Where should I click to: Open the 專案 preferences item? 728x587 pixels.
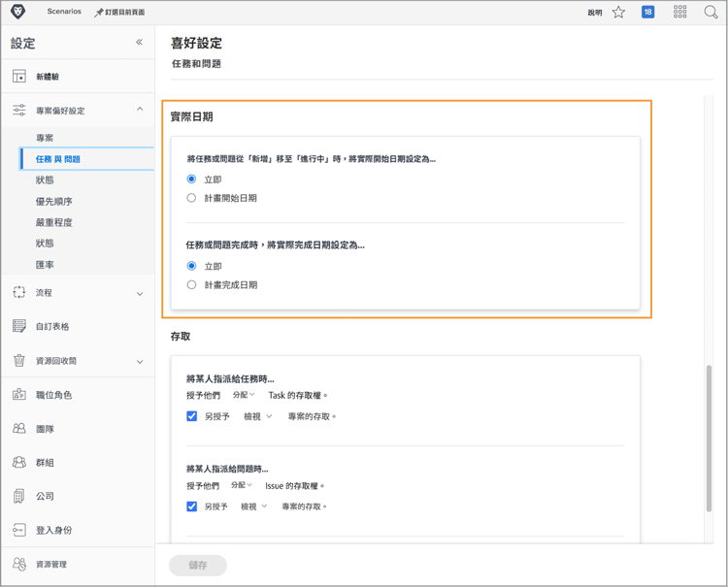[45, 138]
